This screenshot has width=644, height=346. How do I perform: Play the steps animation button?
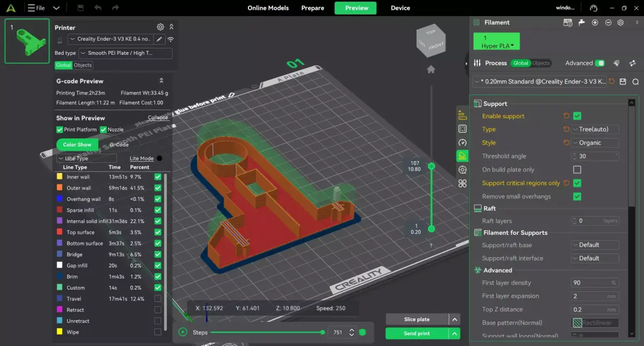point(183,332)
